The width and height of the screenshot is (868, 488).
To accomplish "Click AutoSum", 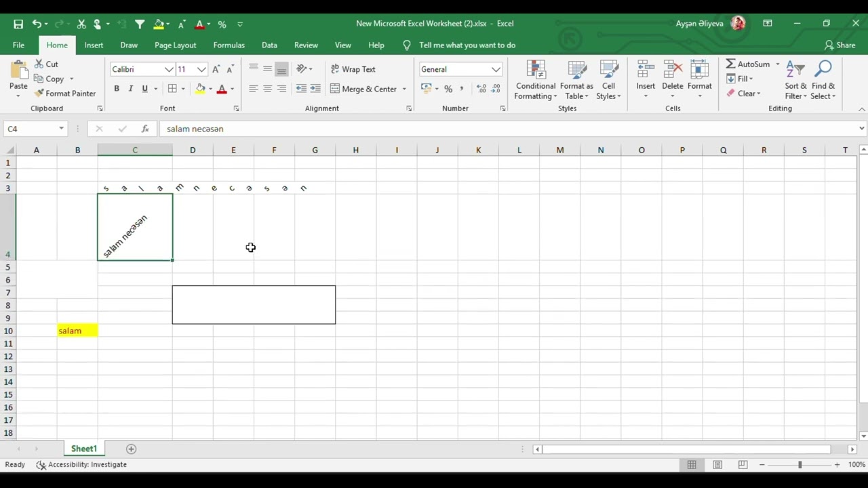I will (x=748, y=64).
